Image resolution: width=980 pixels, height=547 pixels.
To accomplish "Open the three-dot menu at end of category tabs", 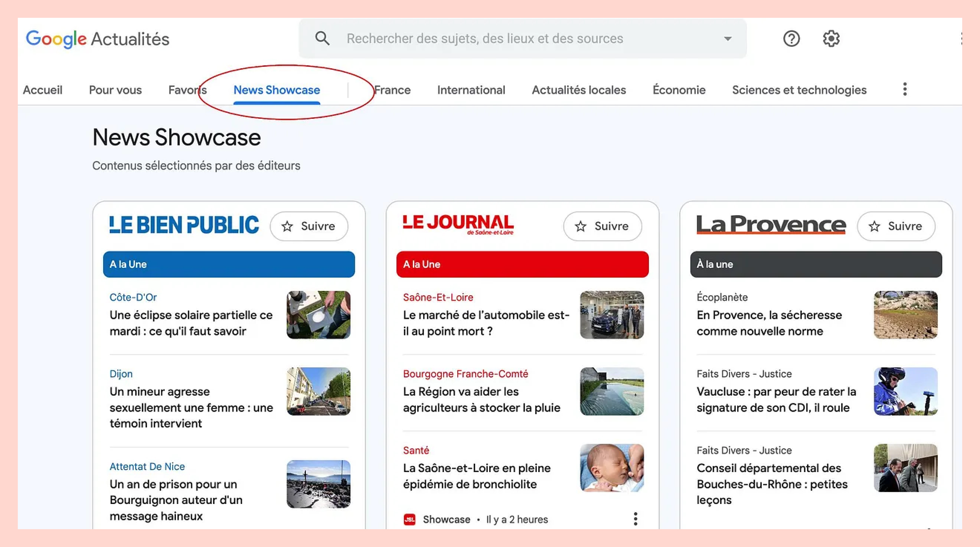I will pos(905,89).
